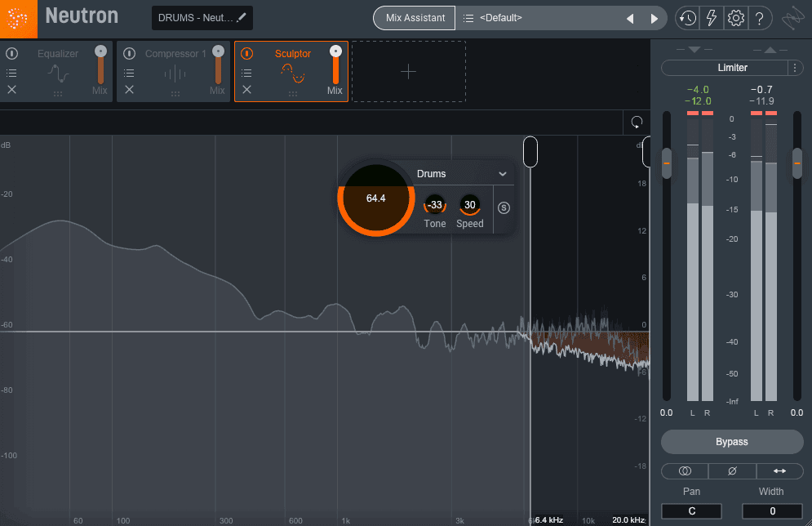Add a new module with plus slot

[409, 72]
